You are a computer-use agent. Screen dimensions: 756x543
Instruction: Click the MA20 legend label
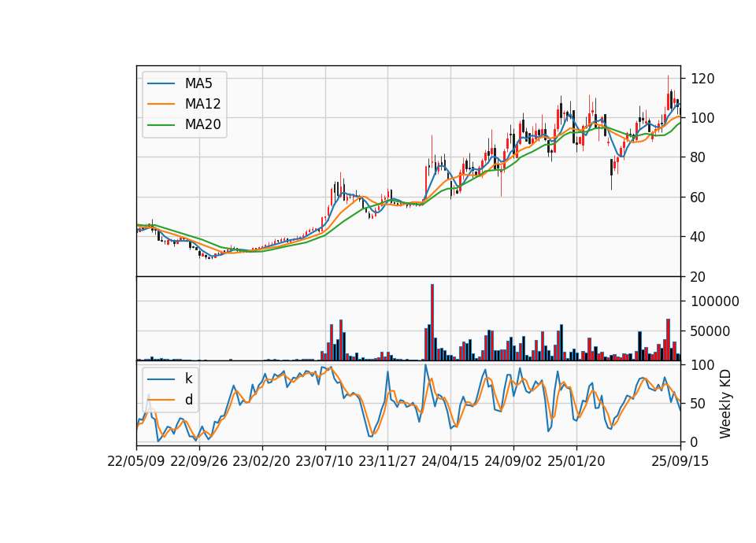click(x=202, y=125)
